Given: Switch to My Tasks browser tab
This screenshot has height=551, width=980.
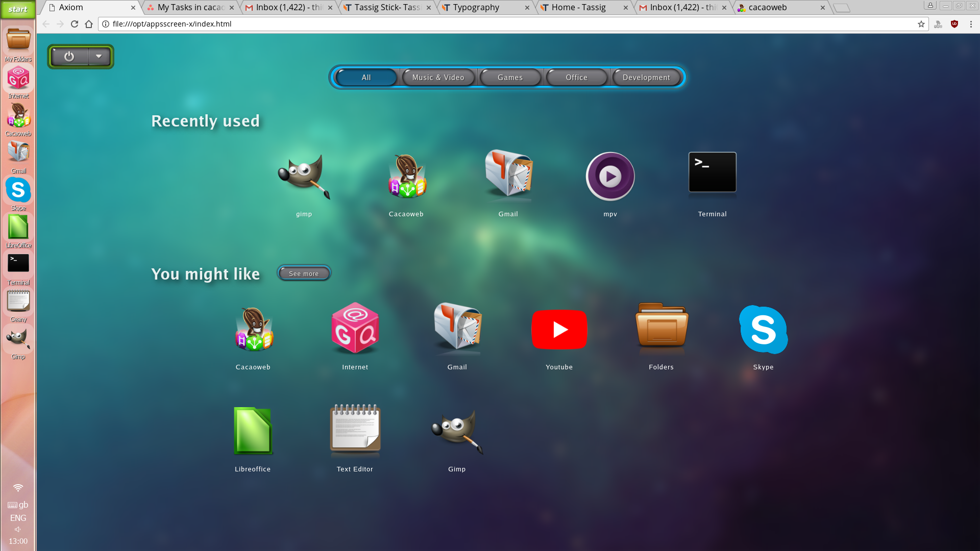Looking at the screenshot, I should 190,8.
